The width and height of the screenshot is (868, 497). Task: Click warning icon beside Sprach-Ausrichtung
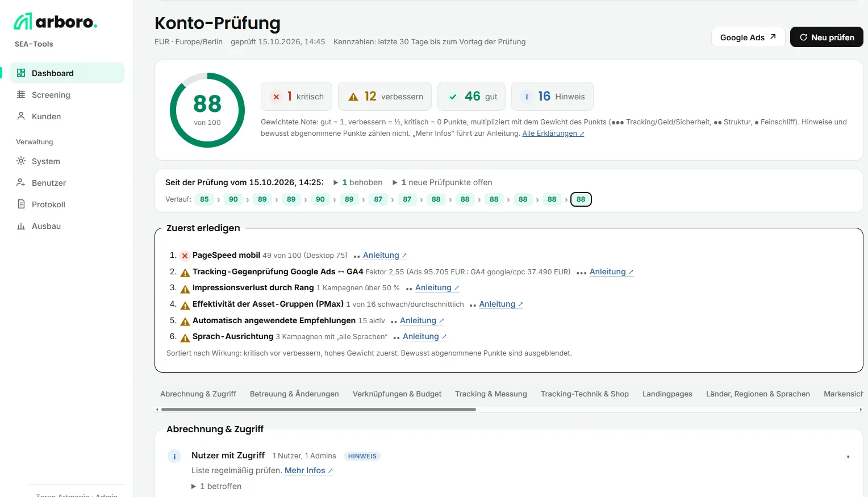click(x=185, y=337)
